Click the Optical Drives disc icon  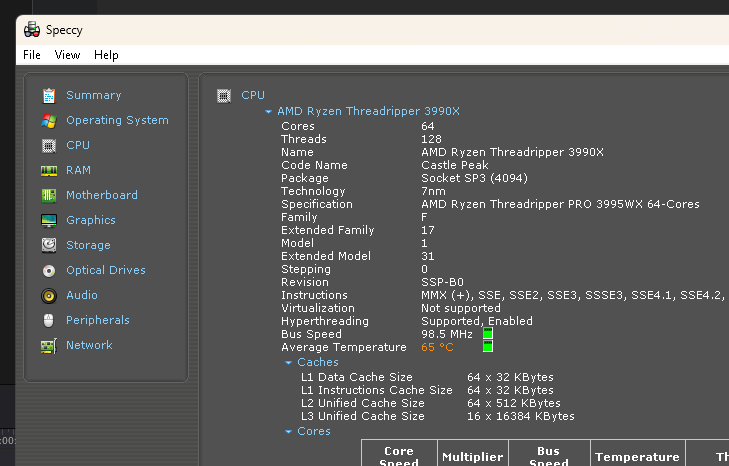click(49, 270)
